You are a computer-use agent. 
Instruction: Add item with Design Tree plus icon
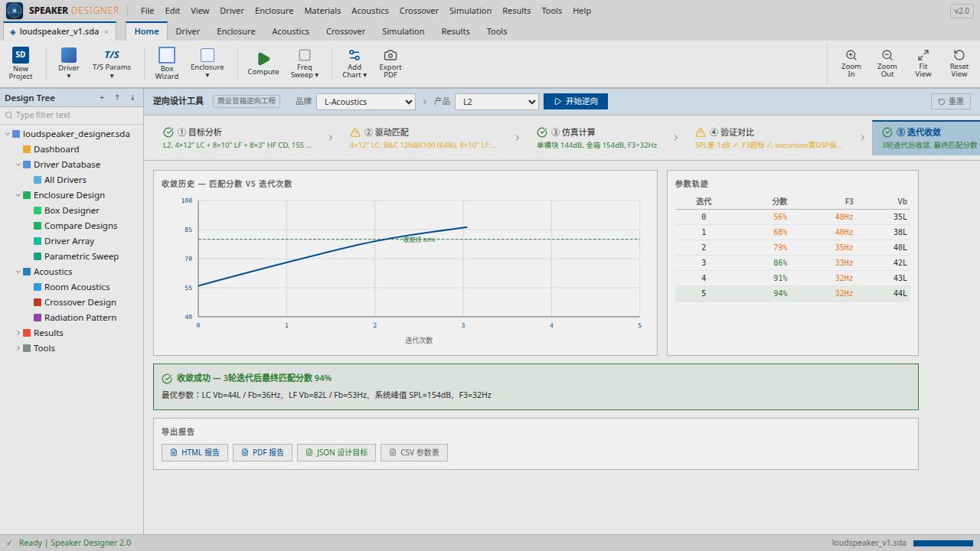[x=102, y=98]
